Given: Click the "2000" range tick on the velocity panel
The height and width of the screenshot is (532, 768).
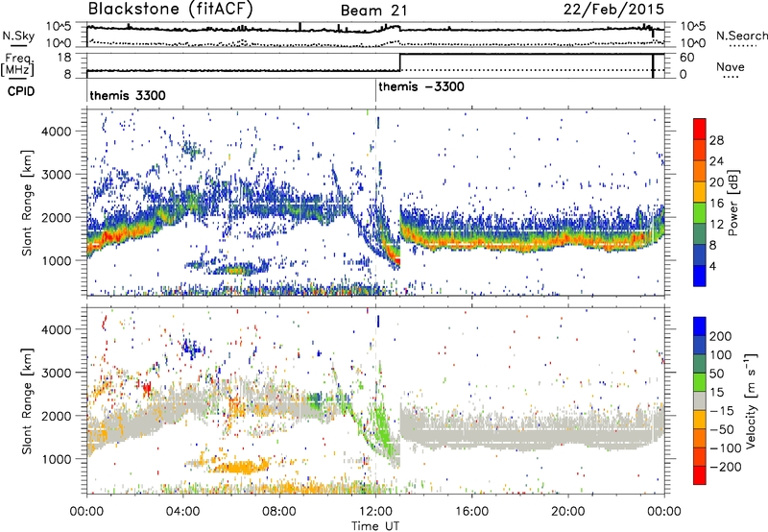Looking at the screenshot, I should [57, 416].
